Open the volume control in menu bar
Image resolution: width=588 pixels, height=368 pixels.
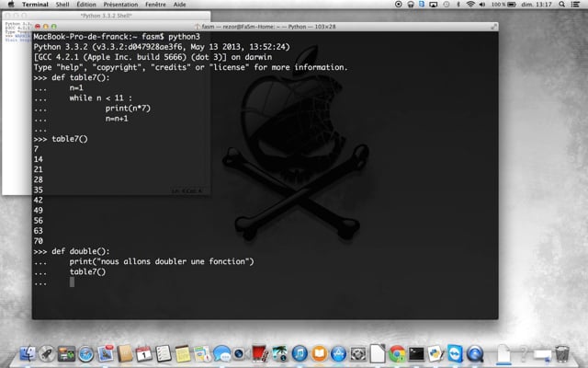[482, 5]
